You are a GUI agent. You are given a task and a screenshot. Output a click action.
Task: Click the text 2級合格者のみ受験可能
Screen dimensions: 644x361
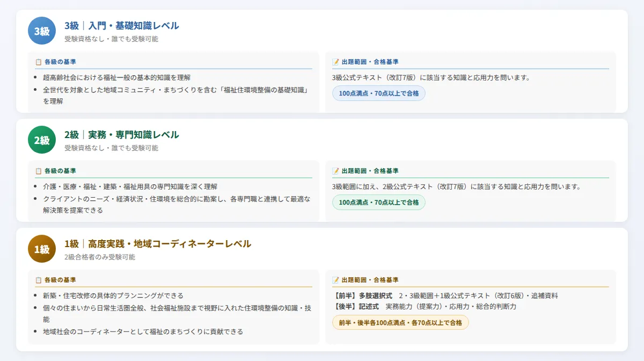[100, 257]
